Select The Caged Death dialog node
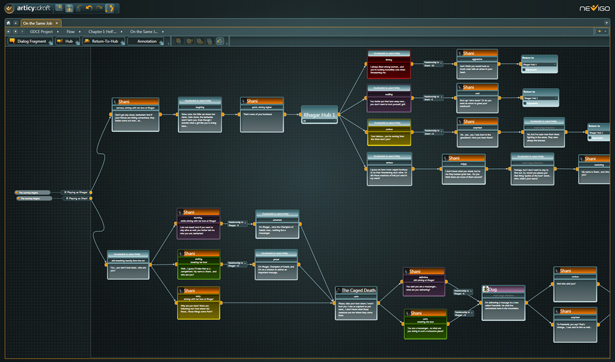615x362 pixels. pyautogui.click(x=357, y=303)
